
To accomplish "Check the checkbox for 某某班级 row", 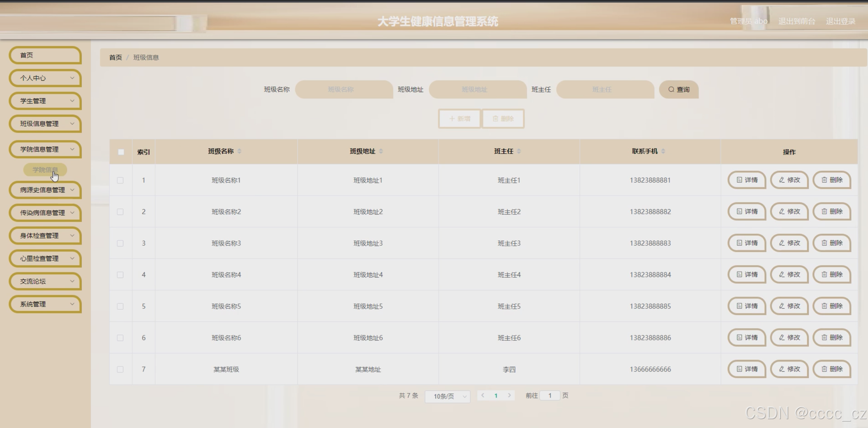I will (120, 370).
